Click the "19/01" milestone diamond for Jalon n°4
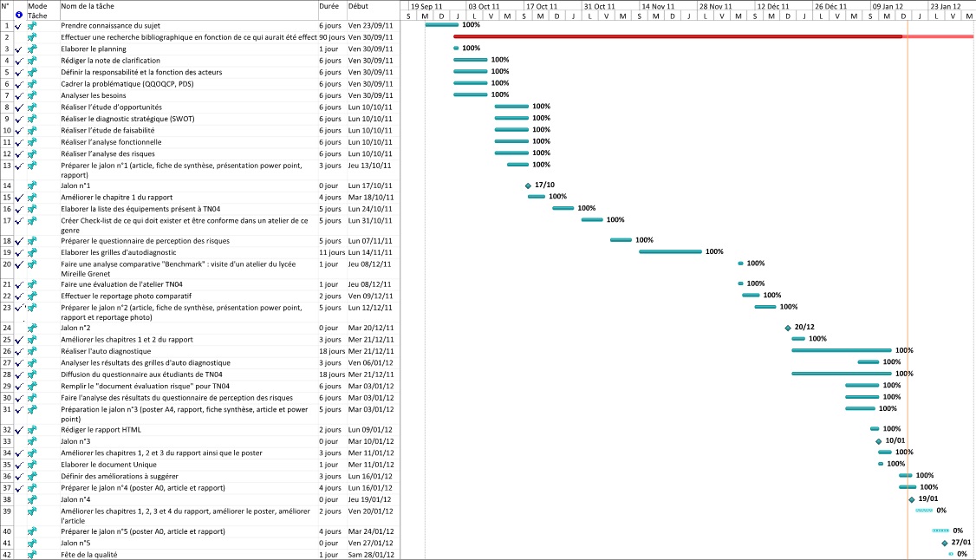 tap(912, 499)
